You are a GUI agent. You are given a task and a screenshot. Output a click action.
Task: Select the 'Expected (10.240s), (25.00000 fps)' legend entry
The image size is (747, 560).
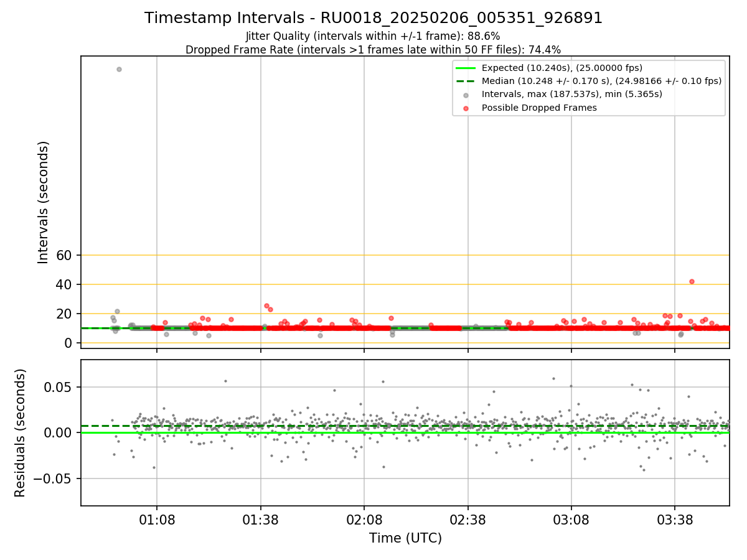tap(562, 68)
